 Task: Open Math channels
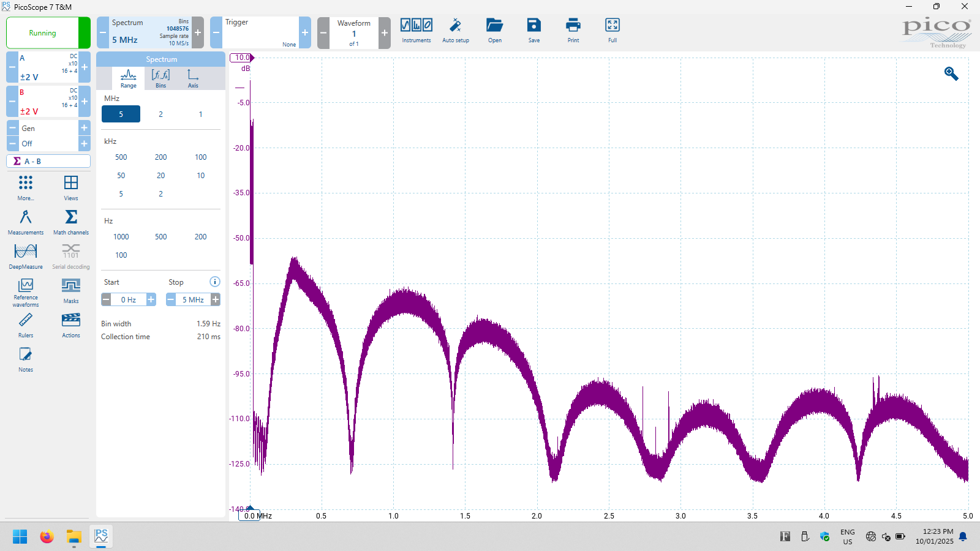coord(71,222)
